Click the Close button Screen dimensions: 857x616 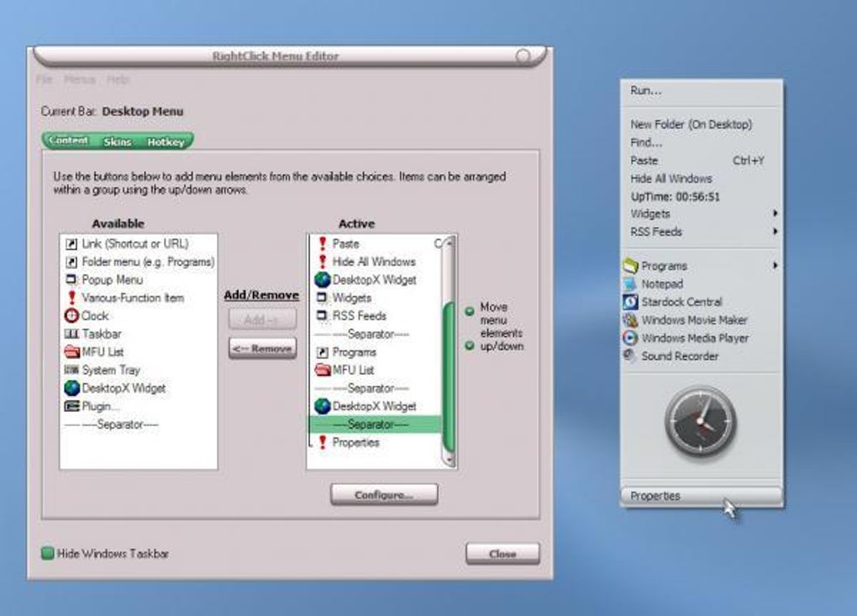502,554
